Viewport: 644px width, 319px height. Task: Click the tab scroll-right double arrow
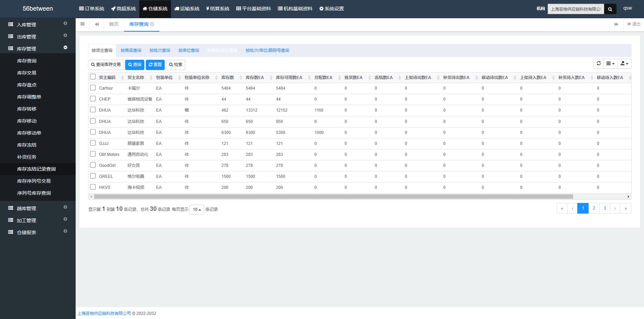tap(616, 24)
